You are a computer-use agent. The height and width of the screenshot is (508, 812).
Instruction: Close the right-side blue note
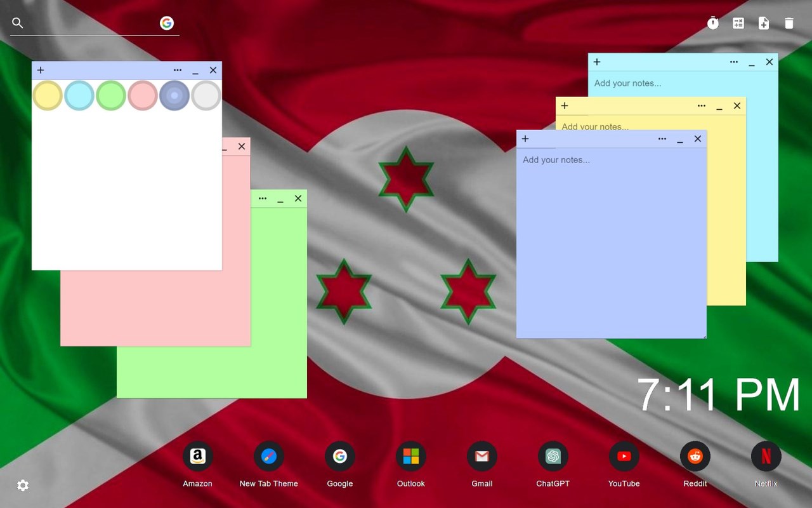(x=698, y=139)
